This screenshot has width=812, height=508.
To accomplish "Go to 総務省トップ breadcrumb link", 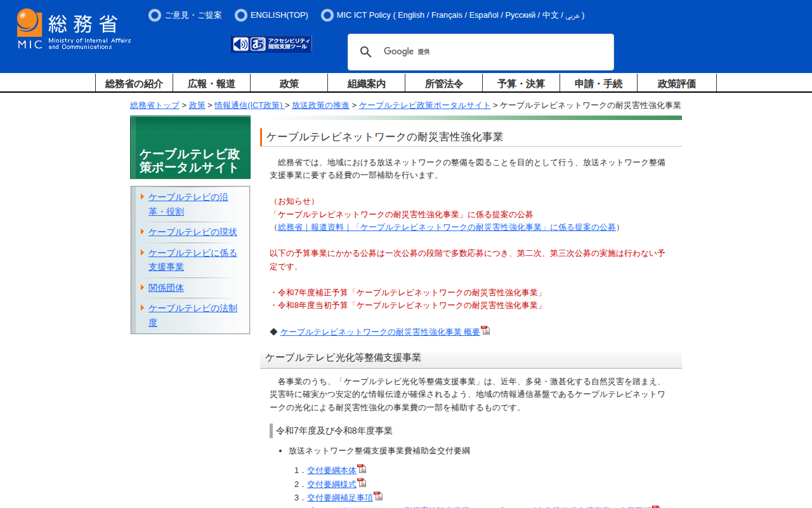I will [x=155, y=105].
